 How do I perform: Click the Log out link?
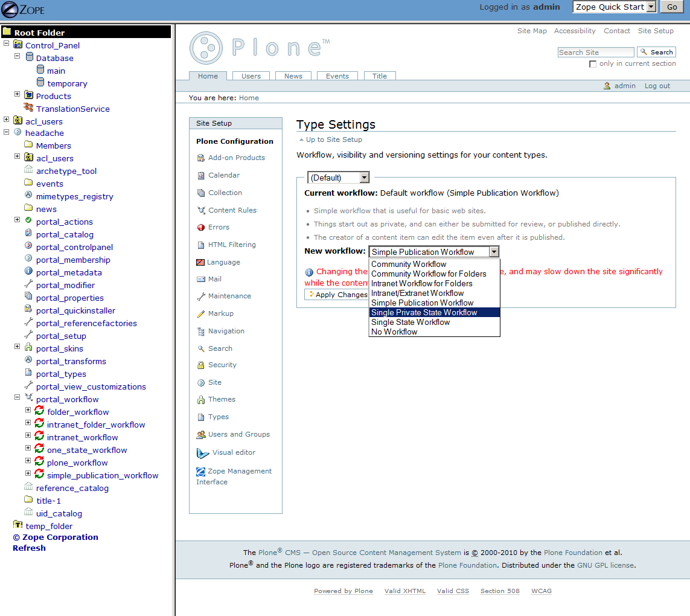click(x=657, y=86)
